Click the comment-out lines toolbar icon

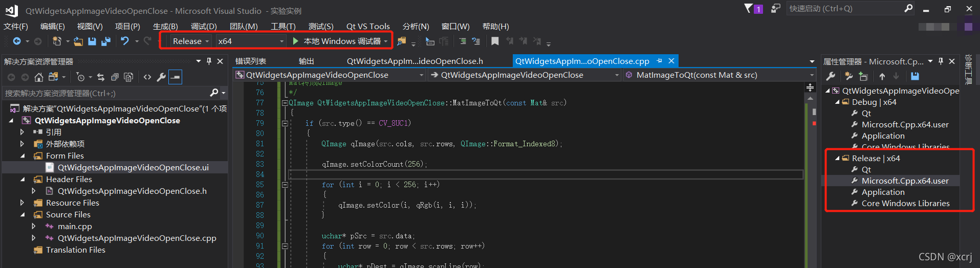pyautogui.click(x=463, y=41)
